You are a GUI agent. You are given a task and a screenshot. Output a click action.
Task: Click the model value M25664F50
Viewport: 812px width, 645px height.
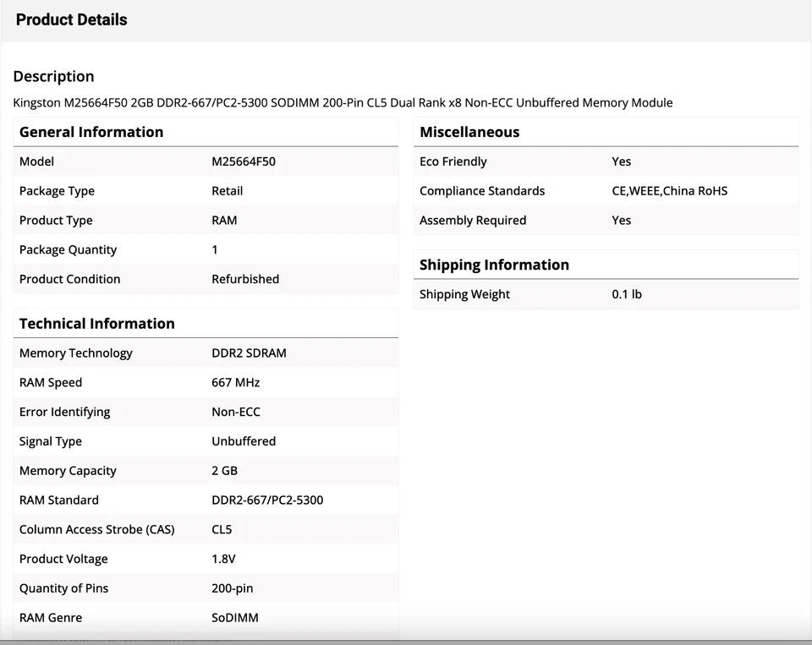[244, 161]
